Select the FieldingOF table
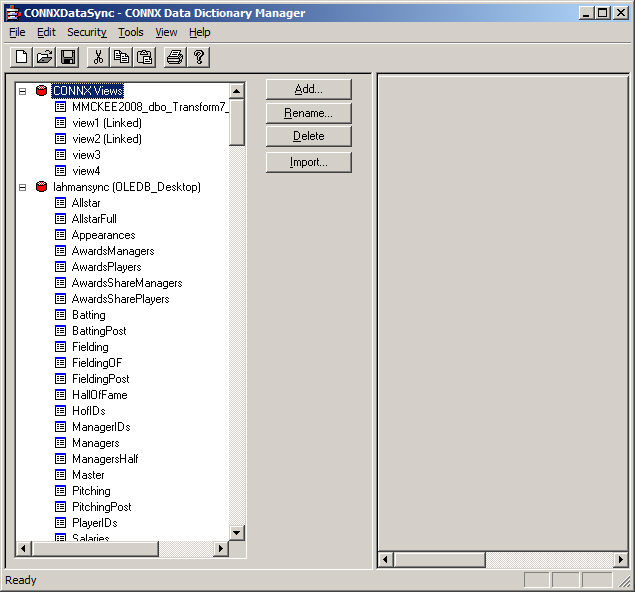Image resolution: width=635 pixels, height=592 pixels. [x=97, y=363]
